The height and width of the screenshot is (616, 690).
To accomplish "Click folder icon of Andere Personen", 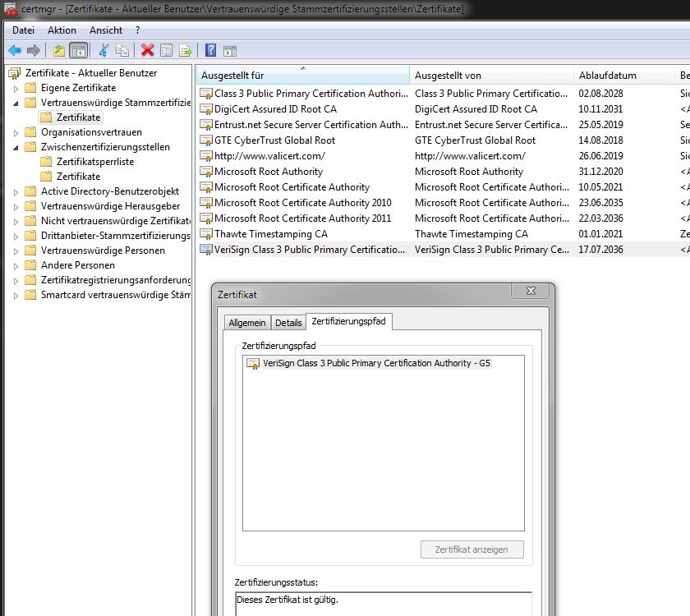I will [30, 265].
